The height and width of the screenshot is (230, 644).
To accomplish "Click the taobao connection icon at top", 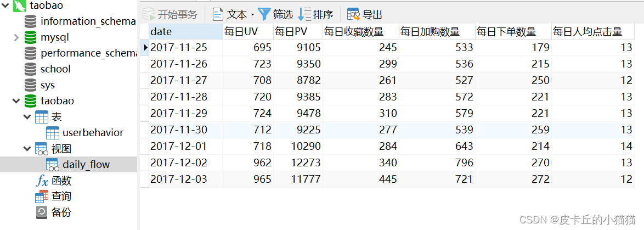I will click(20, 5).
